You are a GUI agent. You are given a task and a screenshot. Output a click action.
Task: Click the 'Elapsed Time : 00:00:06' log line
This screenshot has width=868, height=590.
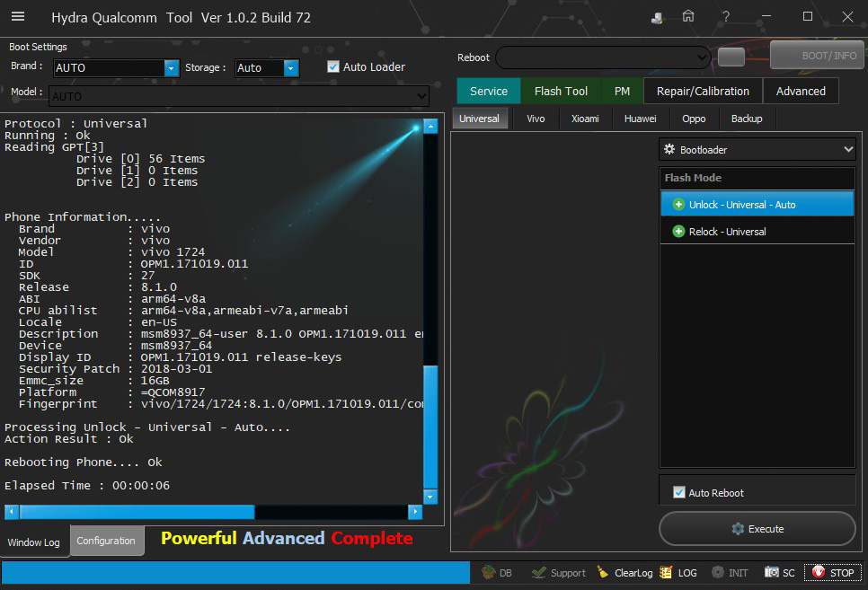tap(87, 486)
